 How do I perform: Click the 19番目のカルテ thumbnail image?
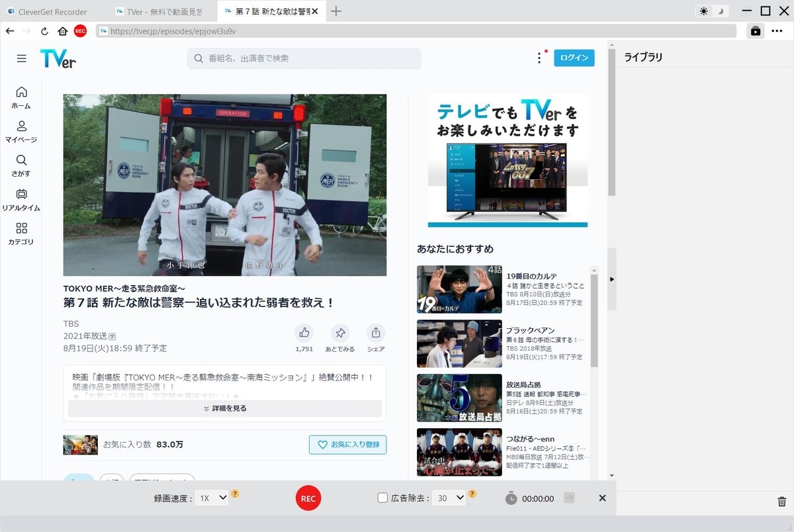459,289
